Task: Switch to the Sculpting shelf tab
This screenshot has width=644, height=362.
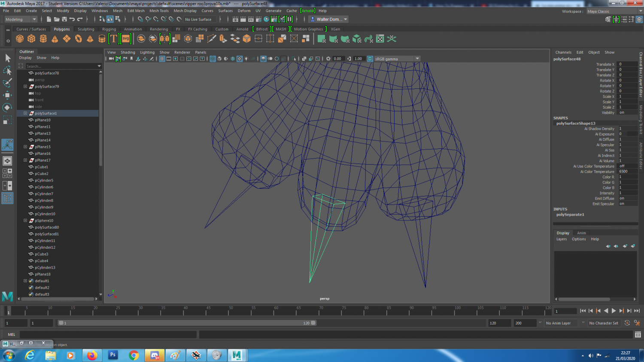Action: (x=86, y=29)
